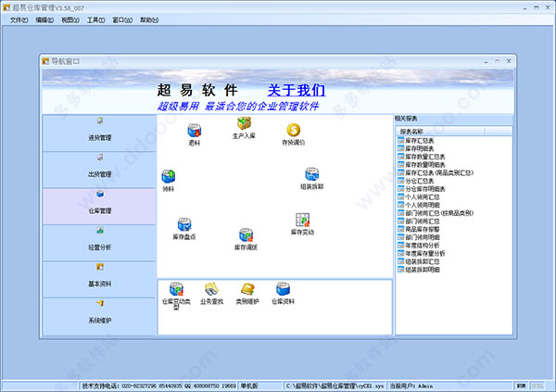Image resolution: width=556 pixels, height=392 pixels.
Task: Click the 技术支持电话 status bar entry
Action: click(158, 386)
